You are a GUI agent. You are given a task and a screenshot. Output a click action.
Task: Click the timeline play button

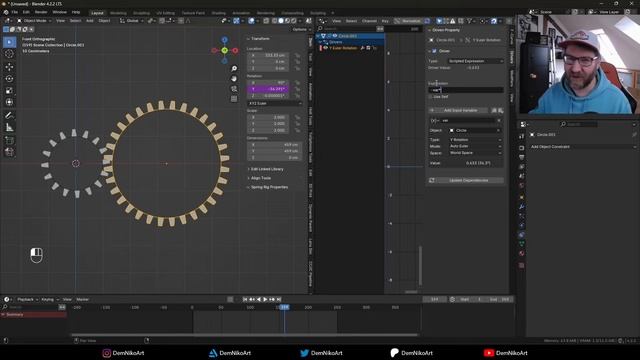(265, 299)
